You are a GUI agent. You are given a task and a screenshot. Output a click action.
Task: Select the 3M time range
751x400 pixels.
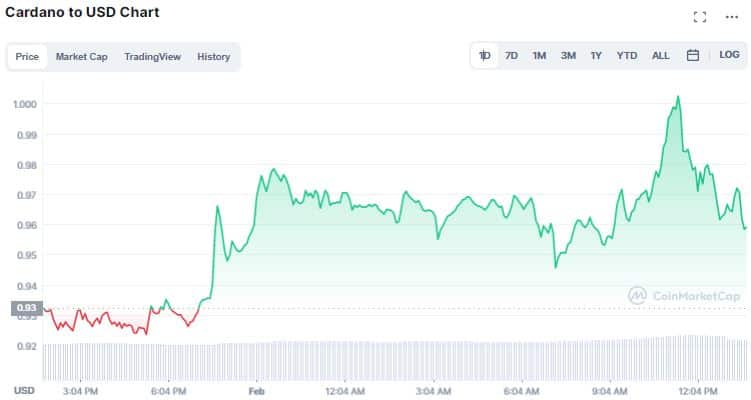[568, 56]
